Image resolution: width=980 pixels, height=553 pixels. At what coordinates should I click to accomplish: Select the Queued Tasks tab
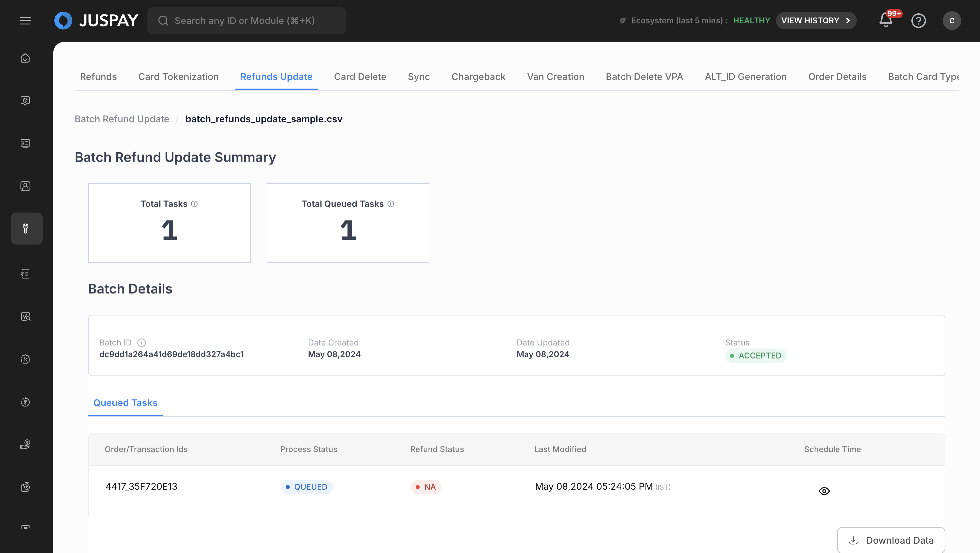pyautogui.click(x=125, y=403)
